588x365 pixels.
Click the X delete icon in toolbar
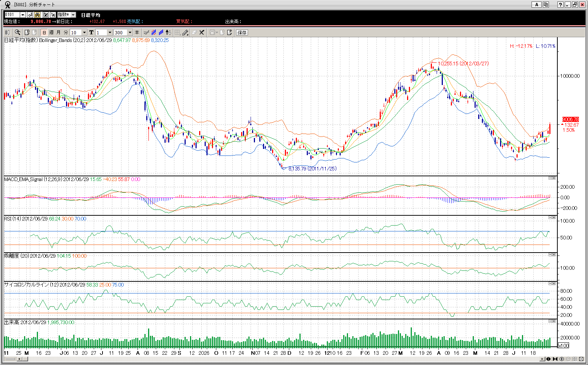tap(202, 32)
